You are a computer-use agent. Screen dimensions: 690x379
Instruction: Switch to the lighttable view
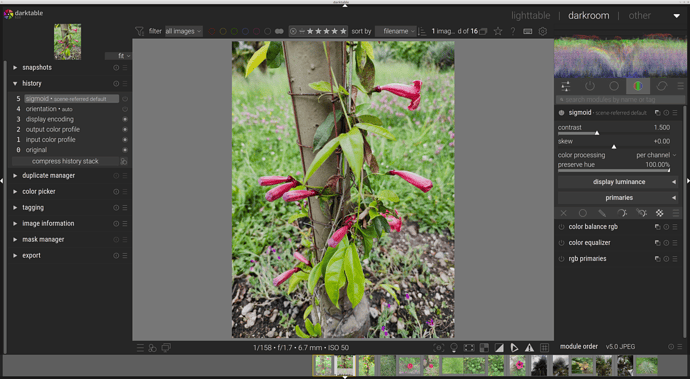[530, 15]
